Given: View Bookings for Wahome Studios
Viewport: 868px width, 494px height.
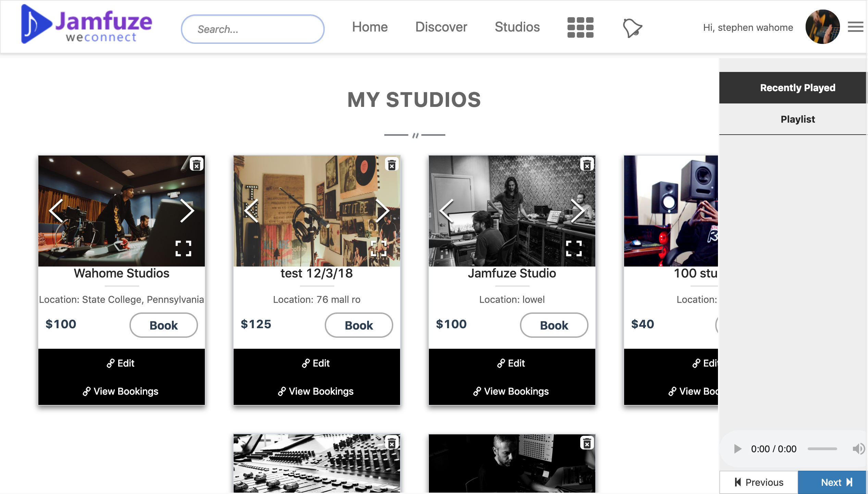Looking at the screenshot, I should click(121, 391).
